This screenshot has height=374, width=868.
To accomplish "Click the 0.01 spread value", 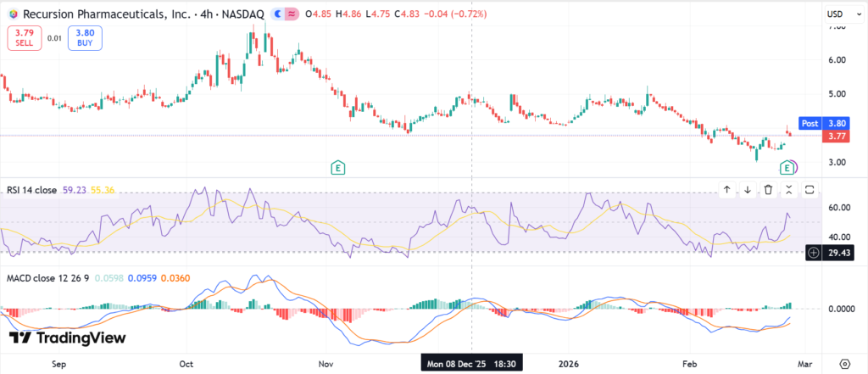I will [x=55, y=38].
